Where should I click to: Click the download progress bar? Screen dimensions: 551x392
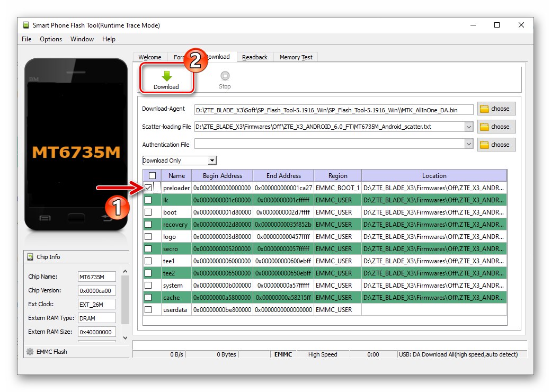330,344
